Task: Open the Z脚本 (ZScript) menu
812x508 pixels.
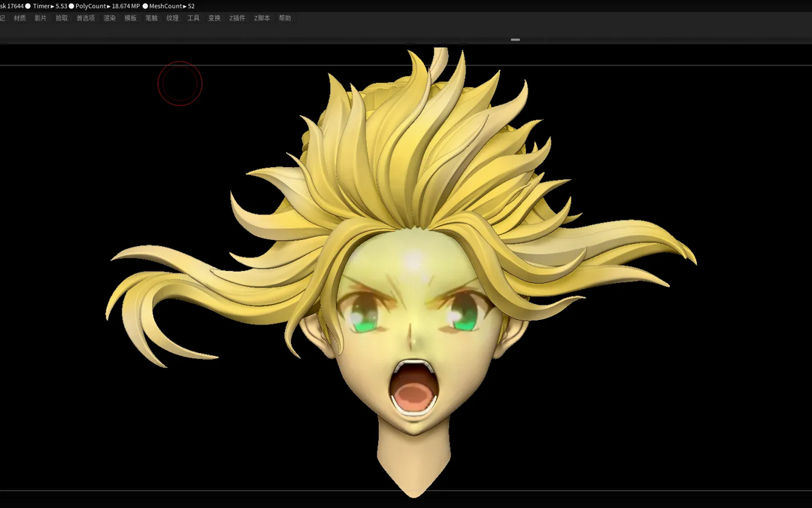Action: pyautogui.click(x=262, y=18)
